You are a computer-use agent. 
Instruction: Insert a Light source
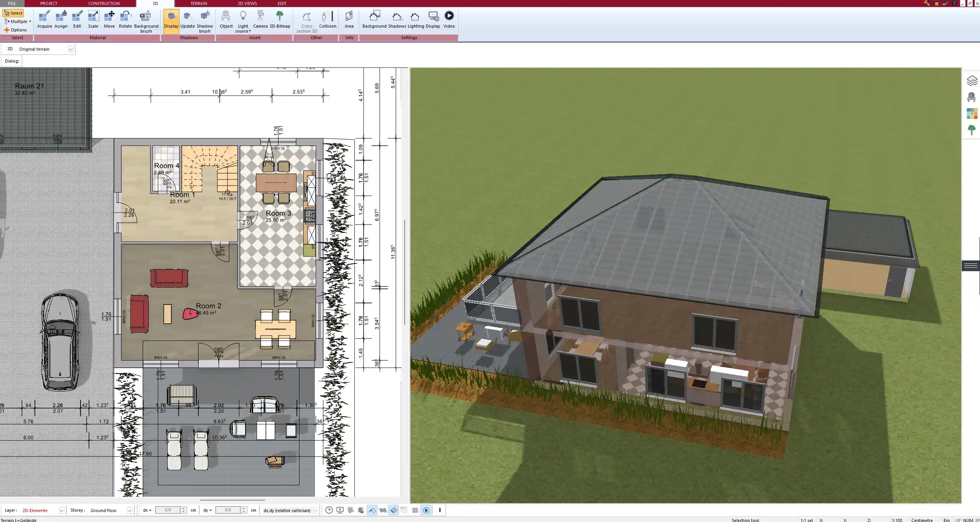click(x=243, y=21)
